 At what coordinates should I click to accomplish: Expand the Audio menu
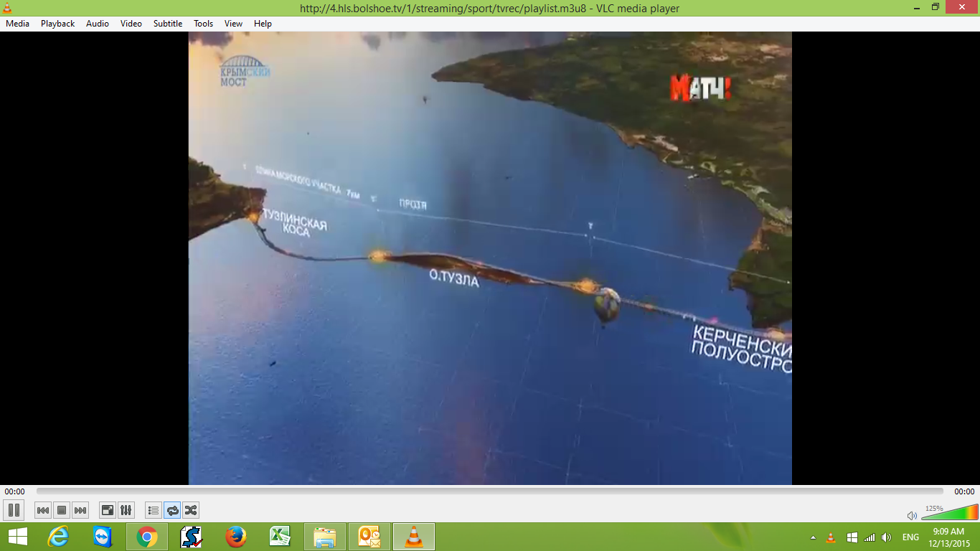(98, 24)
